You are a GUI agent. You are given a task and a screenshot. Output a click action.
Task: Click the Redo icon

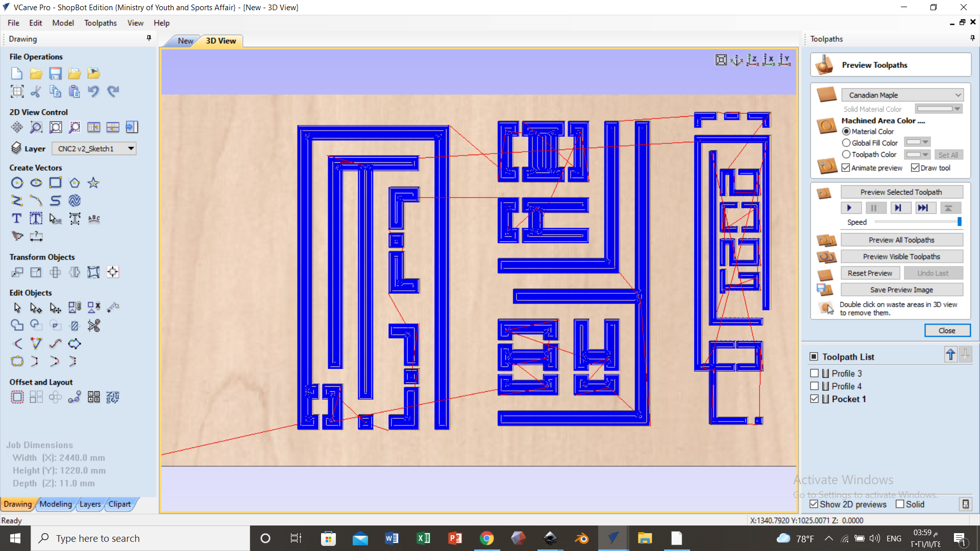coord(113,91)
